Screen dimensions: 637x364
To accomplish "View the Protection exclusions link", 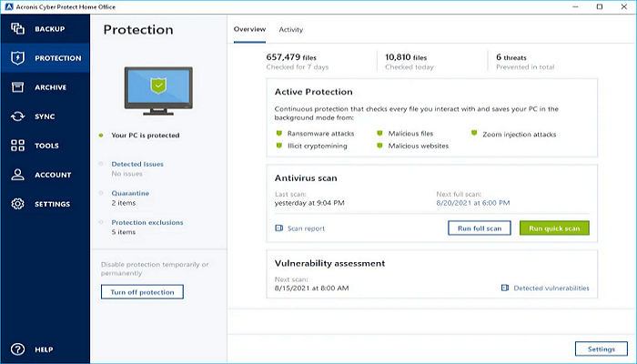I will (147, 222).
